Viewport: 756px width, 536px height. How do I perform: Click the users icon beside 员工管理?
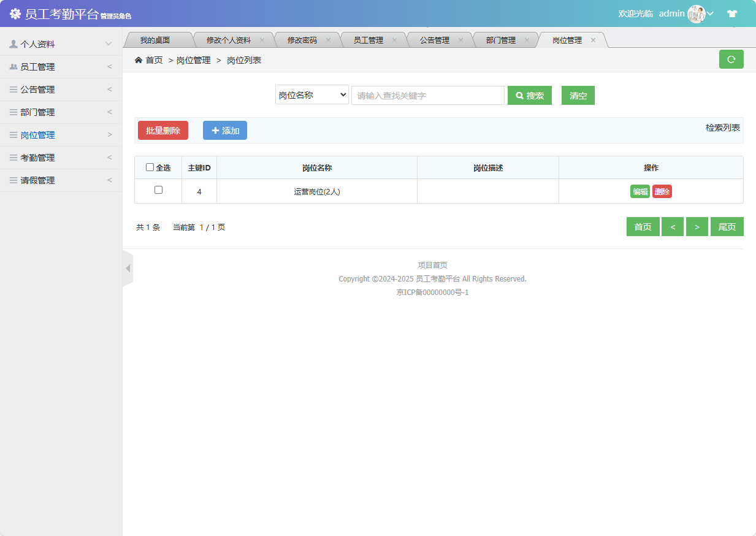click(x=12, y=66)
